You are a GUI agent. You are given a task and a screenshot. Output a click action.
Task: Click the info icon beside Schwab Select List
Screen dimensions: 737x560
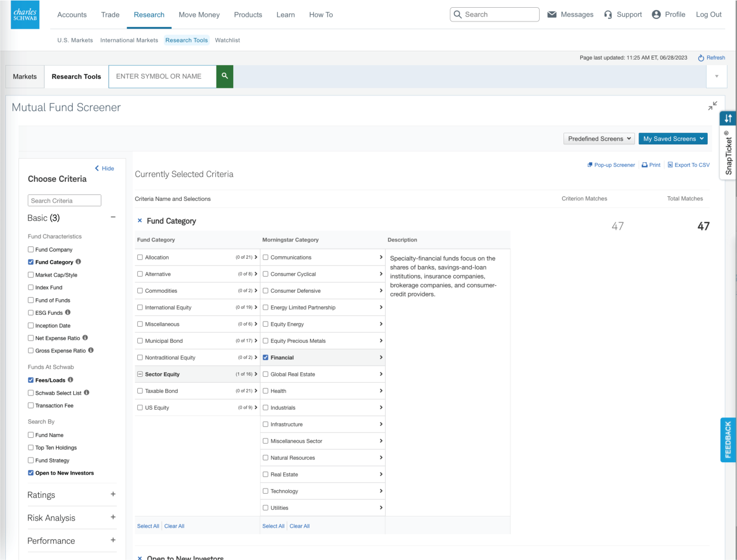pos(87,392)
